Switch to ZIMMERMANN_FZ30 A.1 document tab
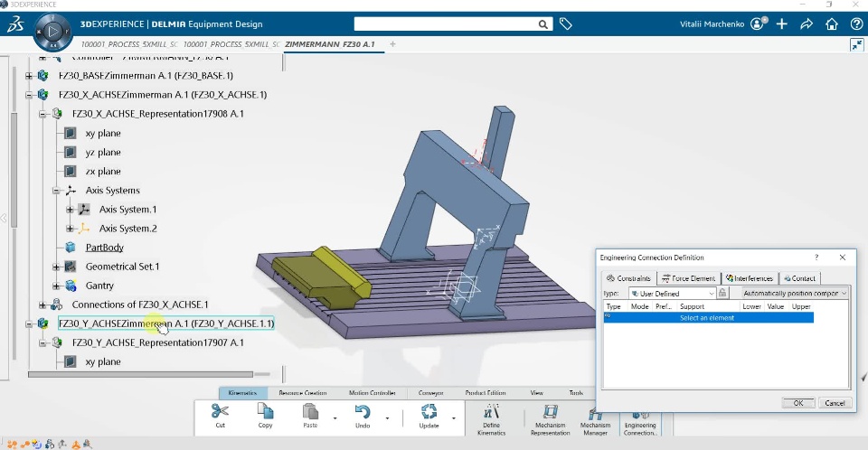This screenshot has width=868, height=450. click(x=330, y=44)
